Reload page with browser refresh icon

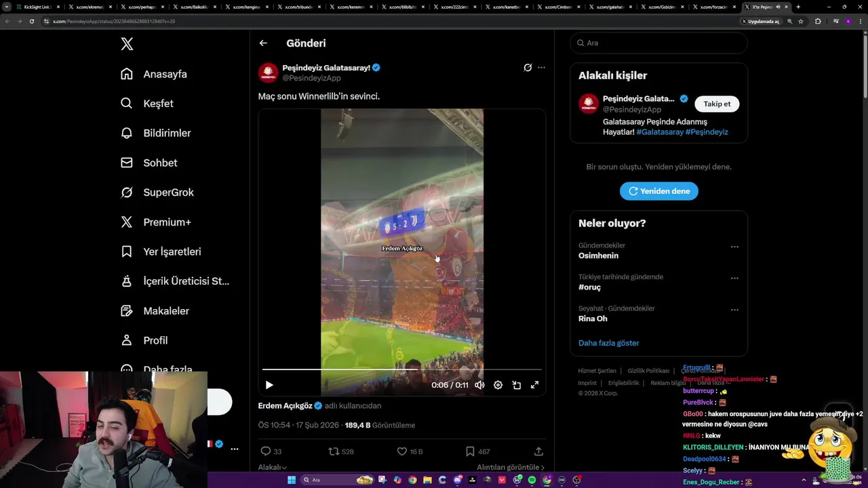tap(31, 21)
